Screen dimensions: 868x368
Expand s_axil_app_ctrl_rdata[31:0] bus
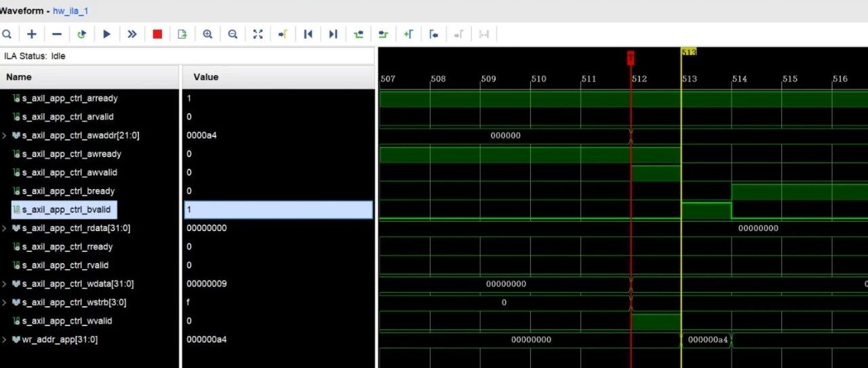[5, 228]
